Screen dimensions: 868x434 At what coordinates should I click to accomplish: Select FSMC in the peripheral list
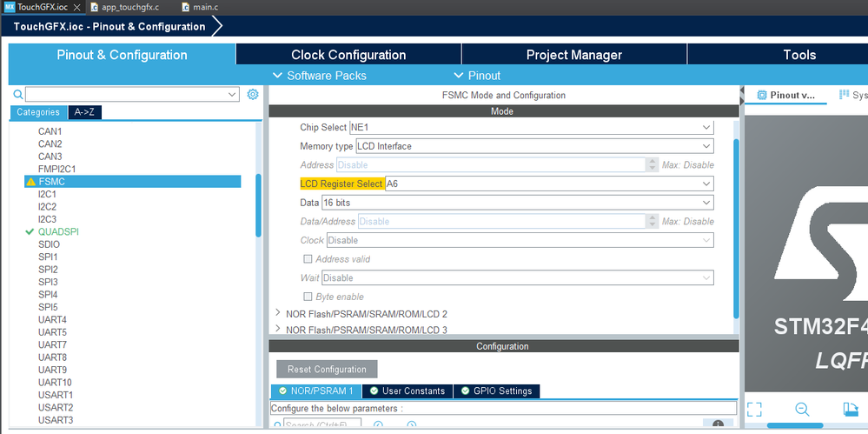click(133, 181)
